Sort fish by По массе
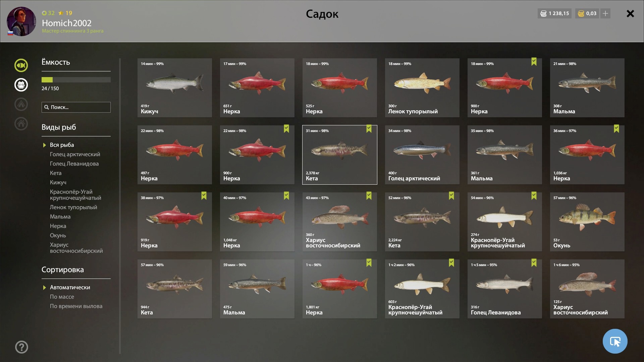This screenshot has width=644, height=362. click(x=62, y=297)
